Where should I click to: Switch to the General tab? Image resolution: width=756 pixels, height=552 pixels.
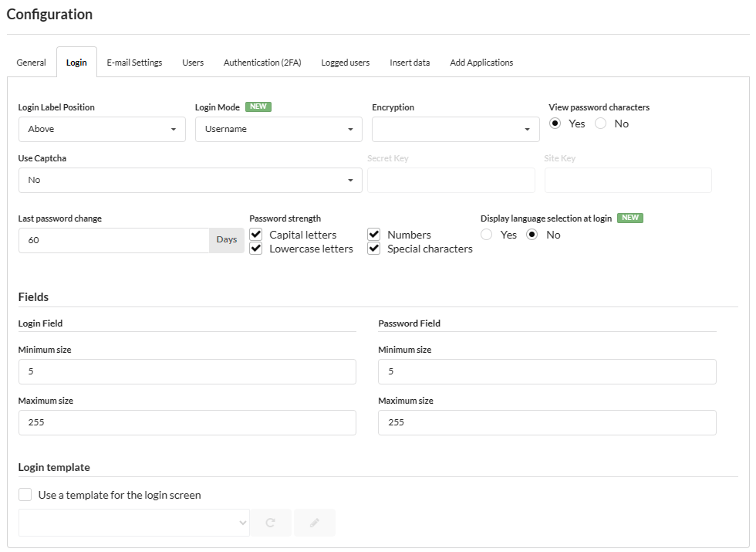click(x=32, y=63)
